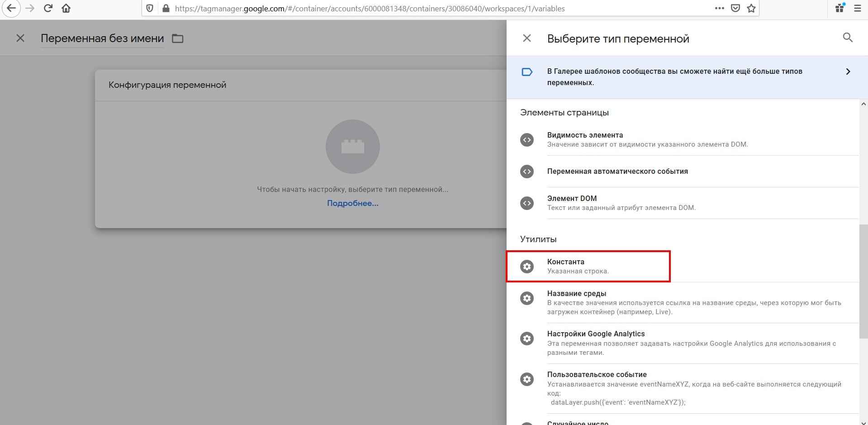Image resolution: width=868 pixels, height=425 pixels.
Task: Choose Видимость элемента variable type
Action: (584, 139)
